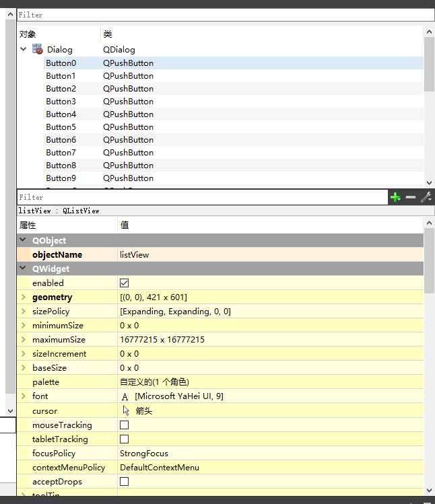The height and width of the screenshot is (504, 435).
Task: Select Button0 in the object tree
Action: coord(61,63)
